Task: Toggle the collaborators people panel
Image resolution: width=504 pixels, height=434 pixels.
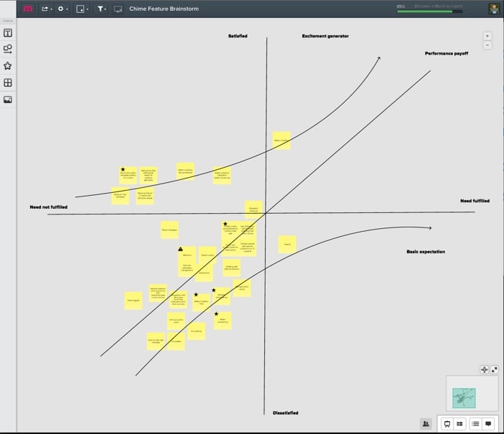Action: click(x=426, y=424)
